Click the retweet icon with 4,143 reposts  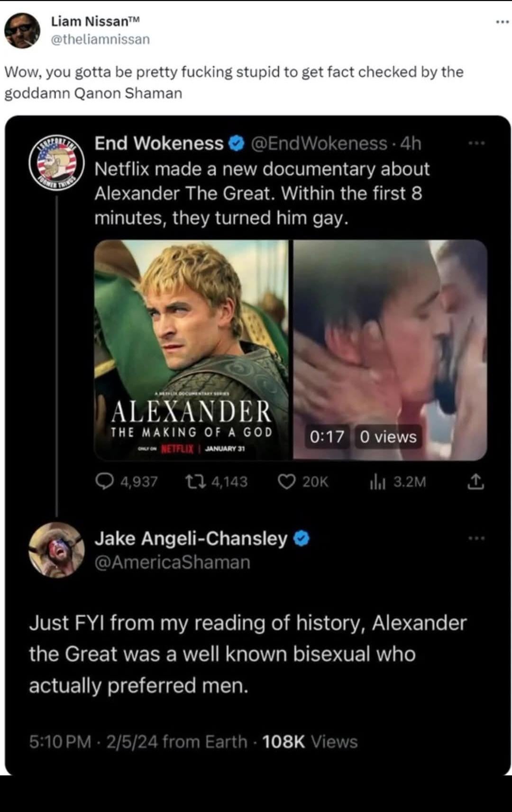(195, 482)
